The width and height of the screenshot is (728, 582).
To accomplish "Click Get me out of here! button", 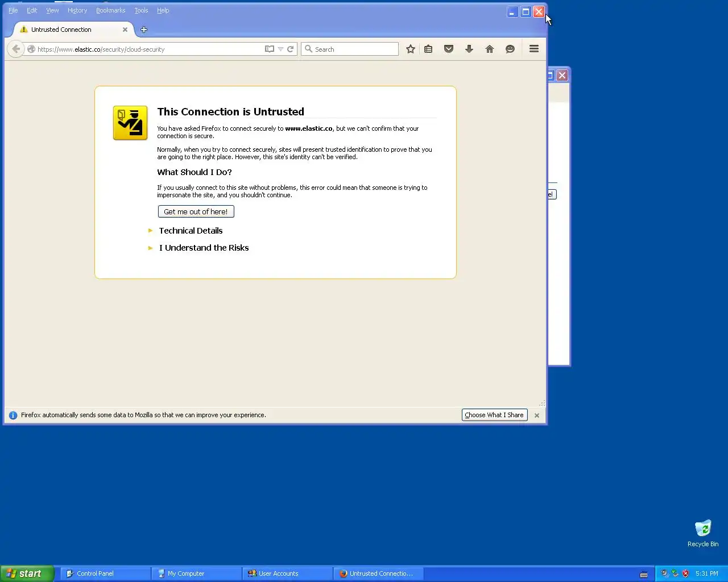I will [x=196, y=211].
